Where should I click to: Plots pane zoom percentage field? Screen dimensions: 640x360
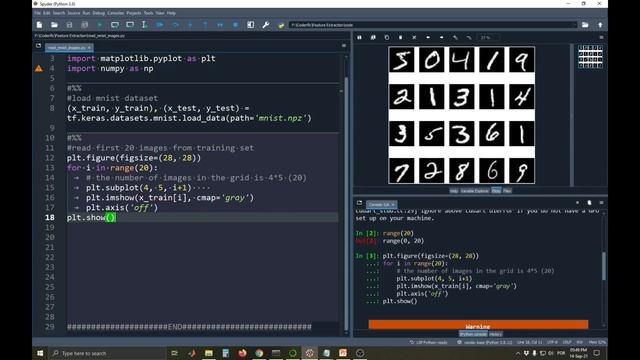click(488, 38)
